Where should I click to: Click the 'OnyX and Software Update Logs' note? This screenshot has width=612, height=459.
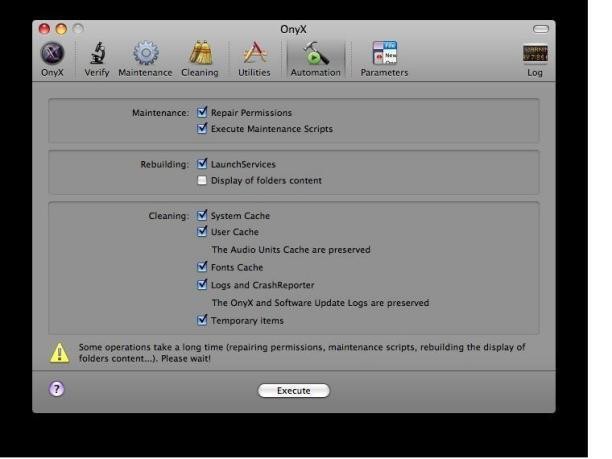pyautogui.click(x=320, y=303)
